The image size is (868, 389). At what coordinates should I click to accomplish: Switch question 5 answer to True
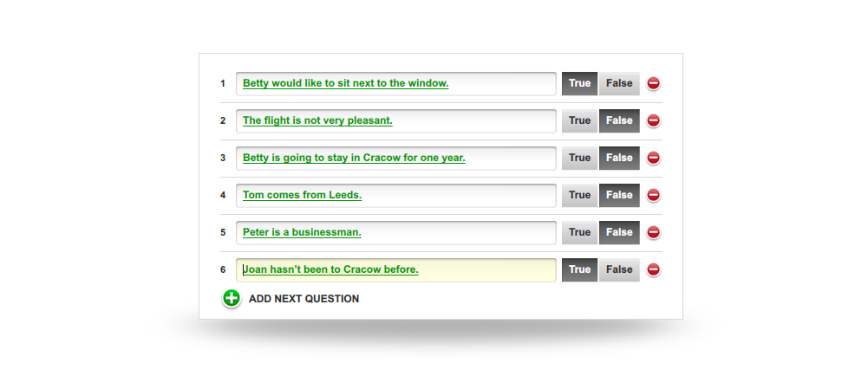579,232
